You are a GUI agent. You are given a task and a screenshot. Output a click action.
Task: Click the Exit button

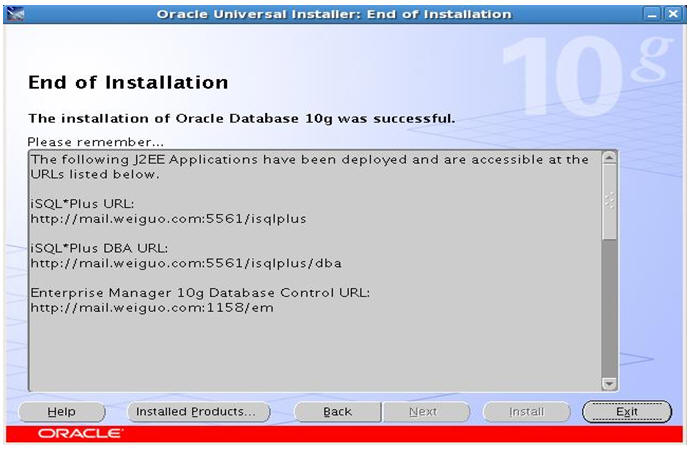pos(627,412)
